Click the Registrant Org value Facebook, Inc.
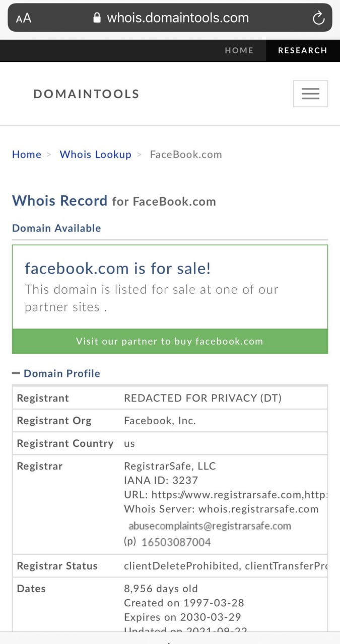 pyautogui.click(x=160, y=421)
